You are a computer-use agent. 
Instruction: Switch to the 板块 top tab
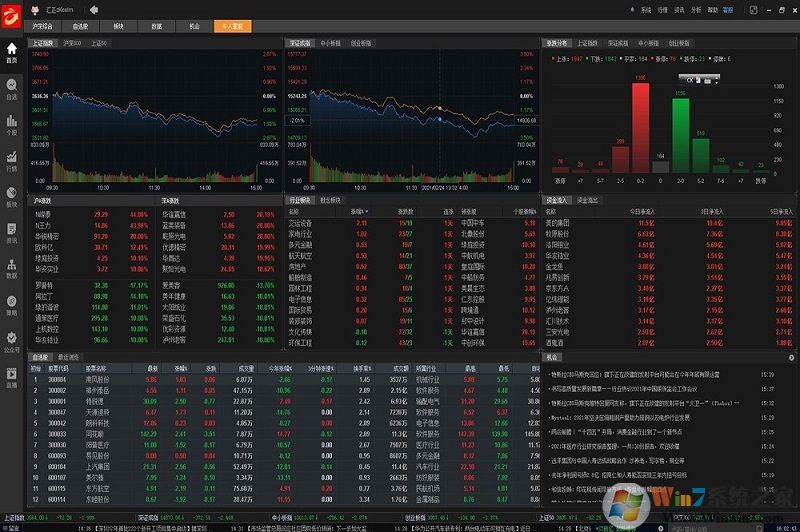pyautogui.click(x=118, y=26)
